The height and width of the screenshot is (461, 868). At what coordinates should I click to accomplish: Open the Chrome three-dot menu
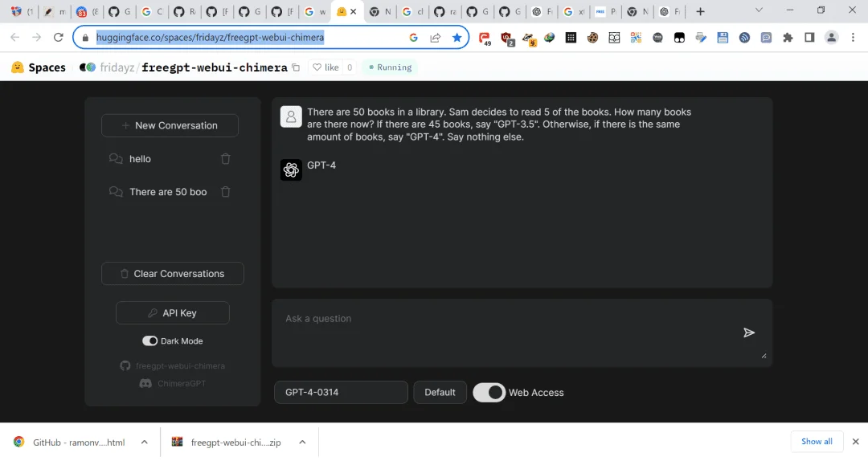(853, 37)
